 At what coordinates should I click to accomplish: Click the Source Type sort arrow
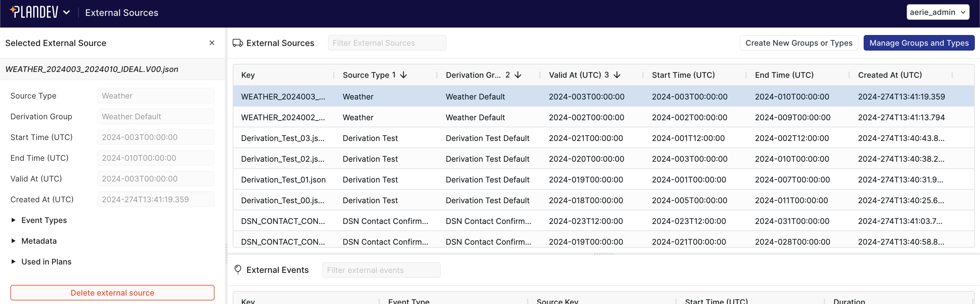coord(404,75)
